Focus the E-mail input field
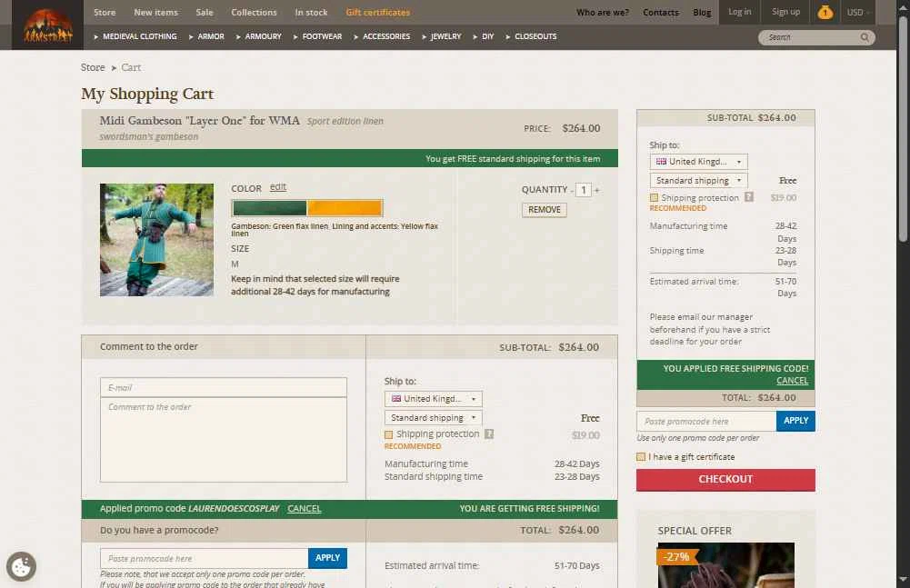910x588 pixels. [224, 388]
